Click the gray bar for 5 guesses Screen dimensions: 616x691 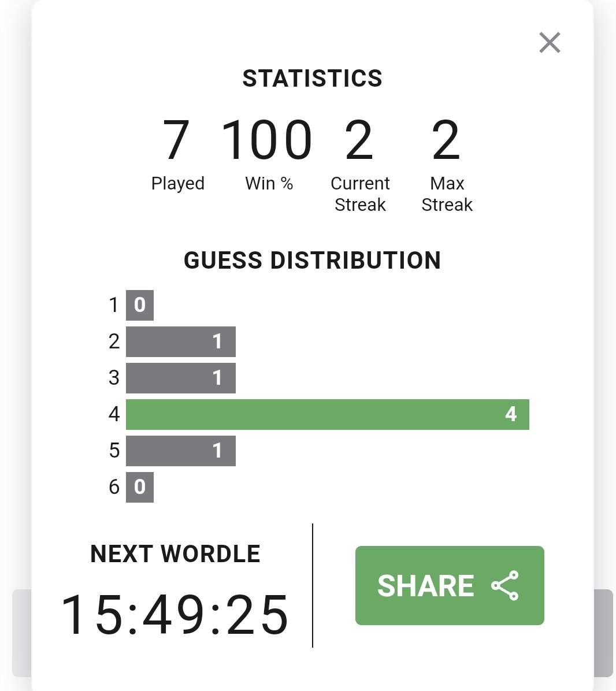pos(181,451)
